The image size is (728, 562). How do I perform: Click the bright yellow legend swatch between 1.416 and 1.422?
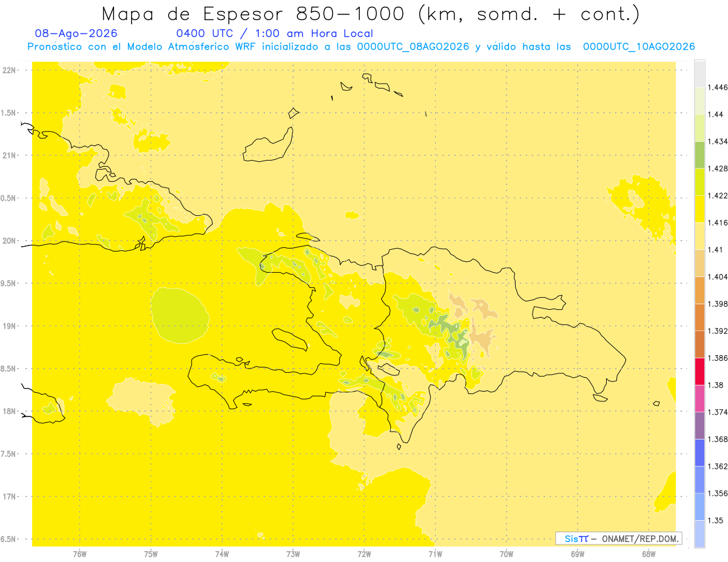(x=699, y=209)
